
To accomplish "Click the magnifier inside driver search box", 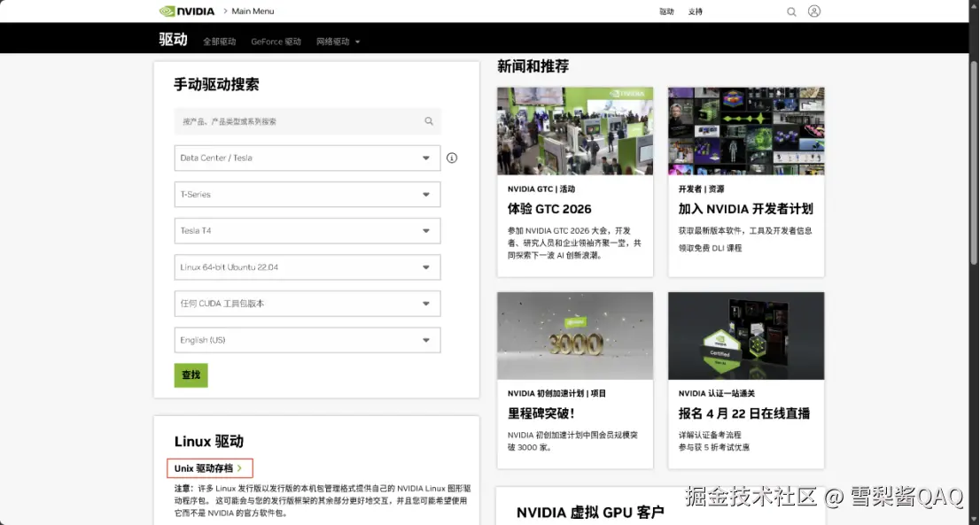I will tap(429, 121).
